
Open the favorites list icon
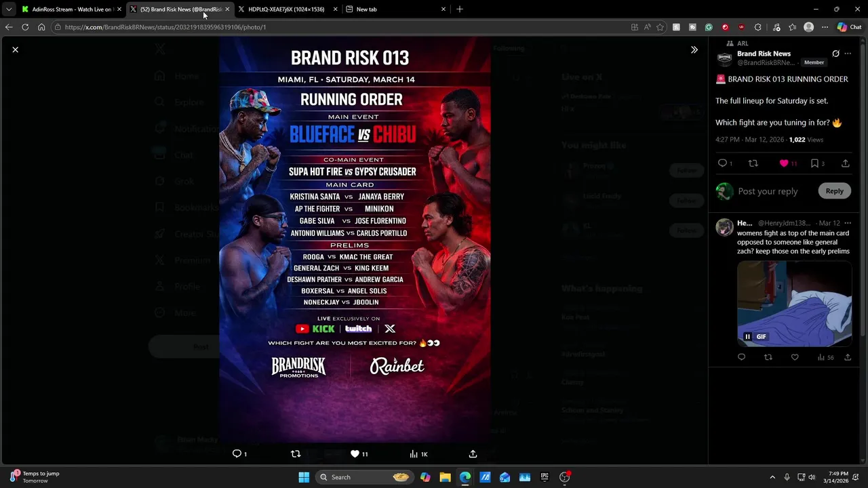[x=792, y=27]
